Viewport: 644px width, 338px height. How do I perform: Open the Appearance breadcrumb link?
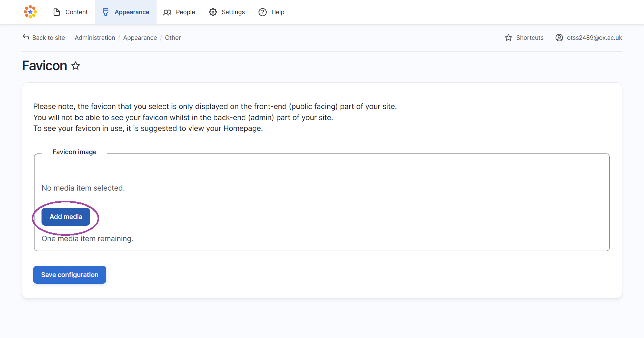(x=140, y=37)
